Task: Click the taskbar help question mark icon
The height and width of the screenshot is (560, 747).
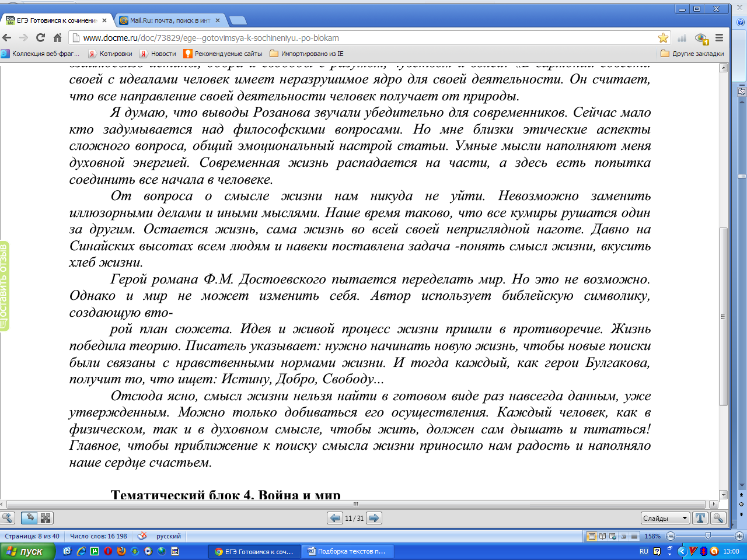Action: 657,551
